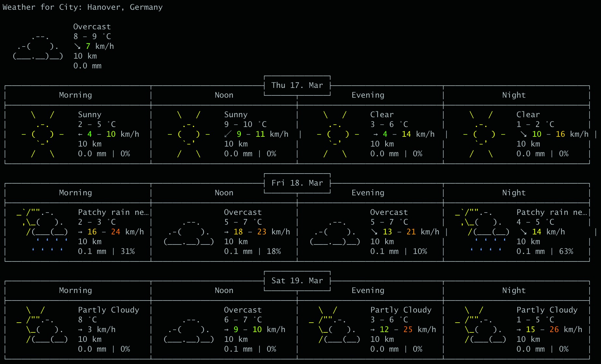Screen dimensions: 601x364
Task: Select the Fri 18. Mar date header
Action: coord(297,183)
